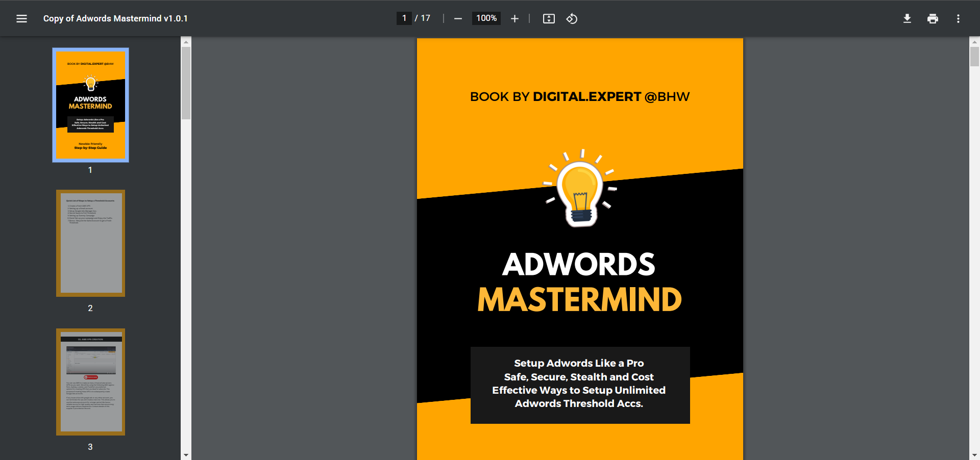
Task: Jump to page 3 thumbnail
Action: click(x=90, y=382)
